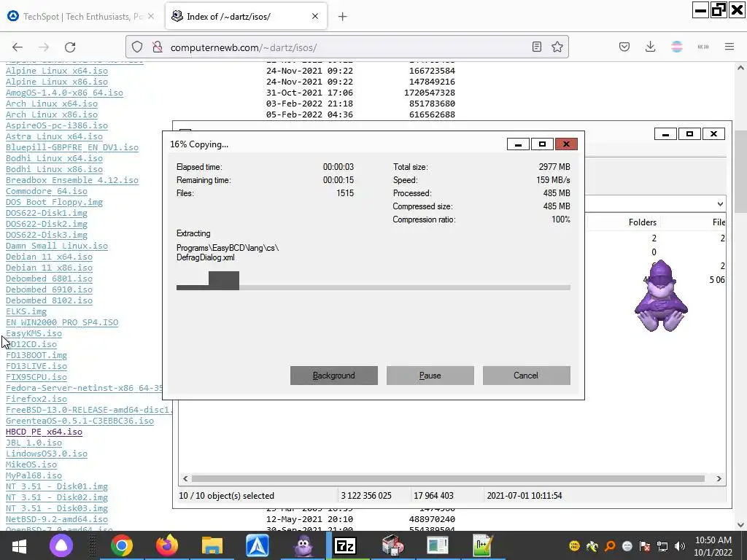Click the BonziBuddy taskbar icon
The image size is (747, 560).
(303, 545)
